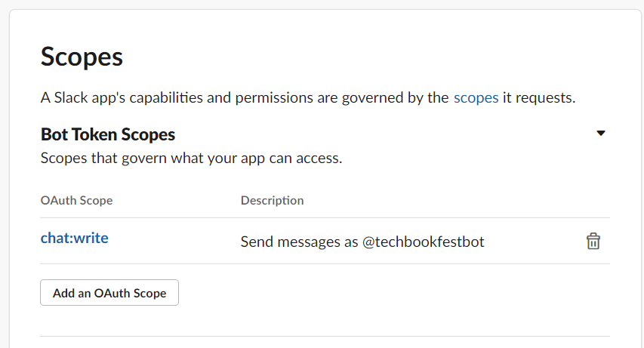This screenshot has width=644, height=348.
Task: Click the OAuth Scope column header
Action: click(x=76, y=200)
